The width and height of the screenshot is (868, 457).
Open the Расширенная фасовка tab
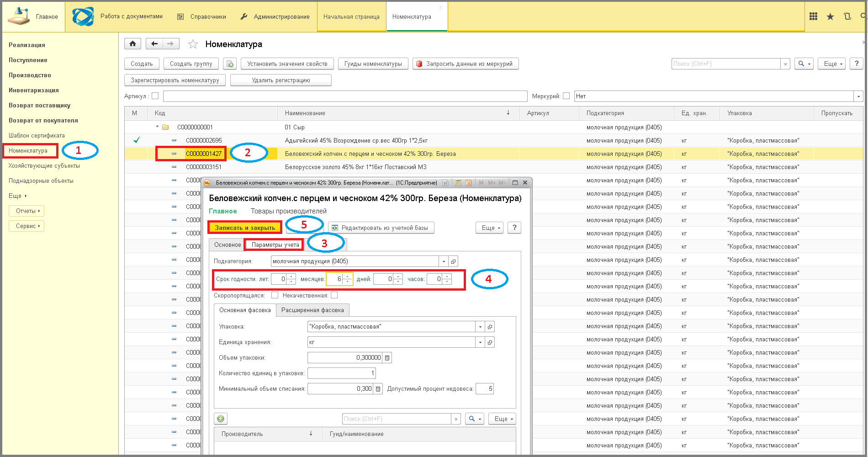(312, 310)
